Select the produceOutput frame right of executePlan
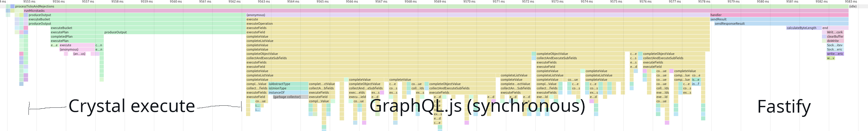868x131 pixels. click(174, 32)
